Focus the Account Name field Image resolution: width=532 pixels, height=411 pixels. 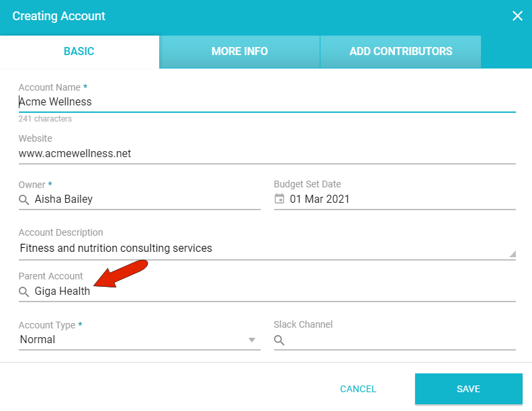267,102
